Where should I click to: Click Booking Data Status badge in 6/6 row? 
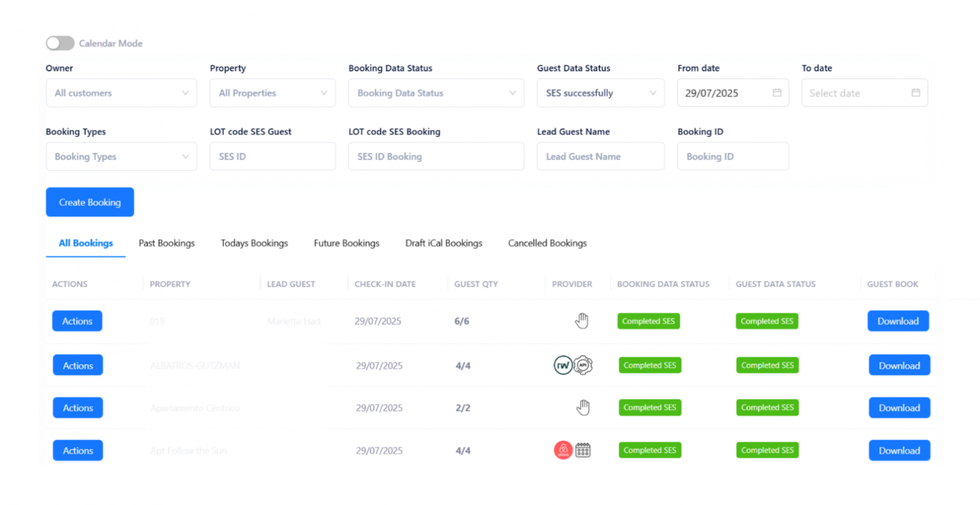pyautogui.click(x=648, y=321)
